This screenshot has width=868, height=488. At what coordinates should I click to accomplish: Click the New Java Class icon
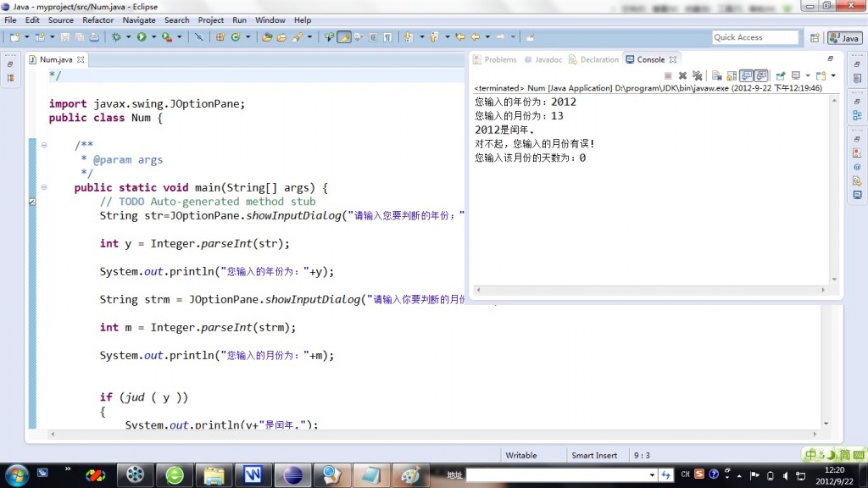click(x=236, y=37)
